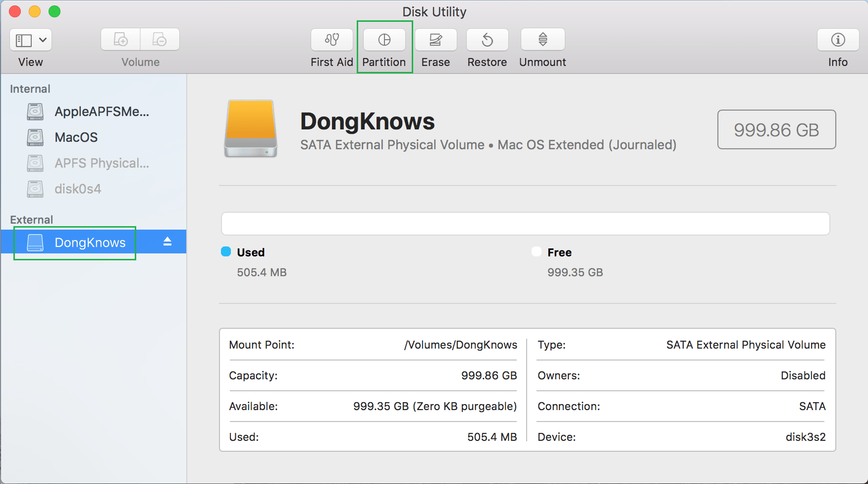Select DongKnows under External
Image resolution: width=868 pixels, height=484 pixels.
tap(93, 242)
